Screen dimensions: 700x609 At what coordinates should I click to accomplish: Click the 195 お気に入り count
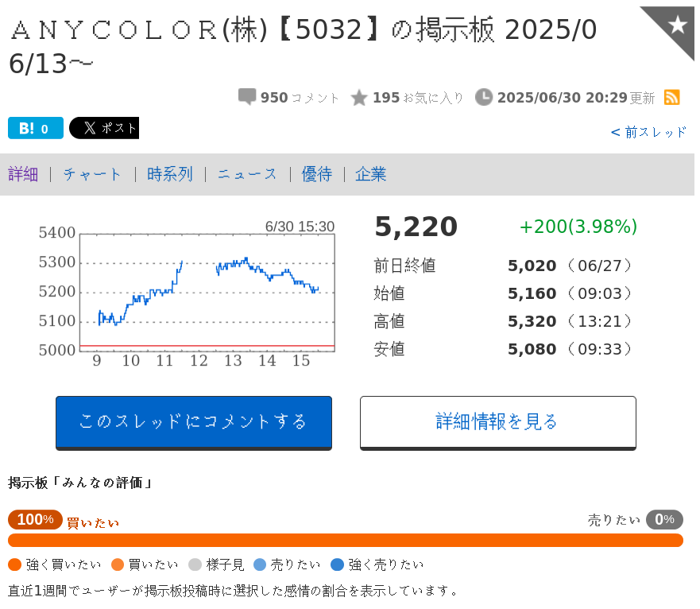click(x=418, y=98)
